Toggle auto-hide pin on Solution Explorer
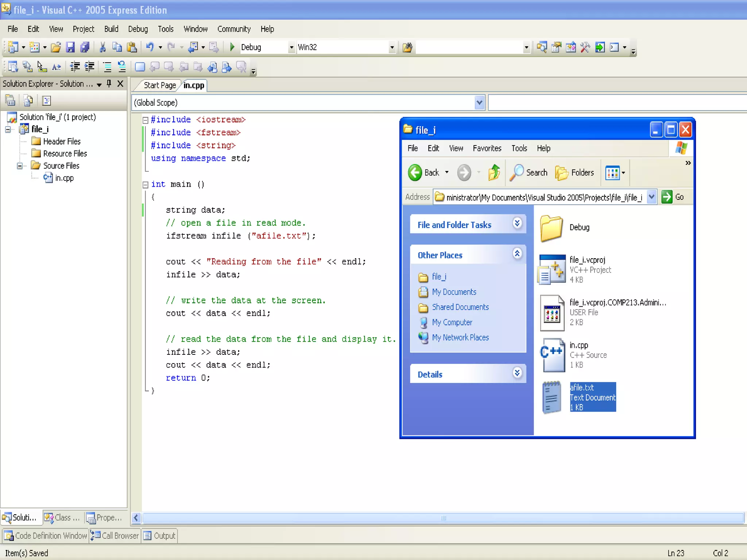This screenshot has height=560, width=747. click(x=109, y=84)
